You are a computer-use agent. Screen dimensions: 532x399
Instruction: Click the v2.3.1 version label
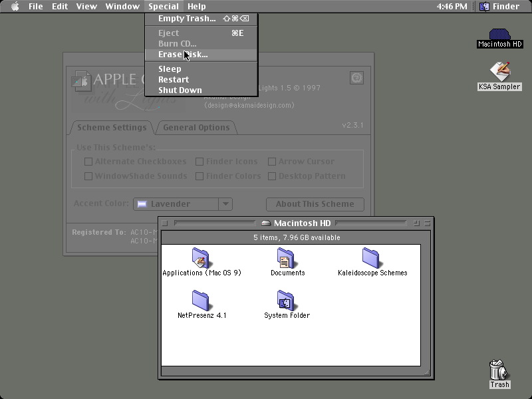coord(353,125)
